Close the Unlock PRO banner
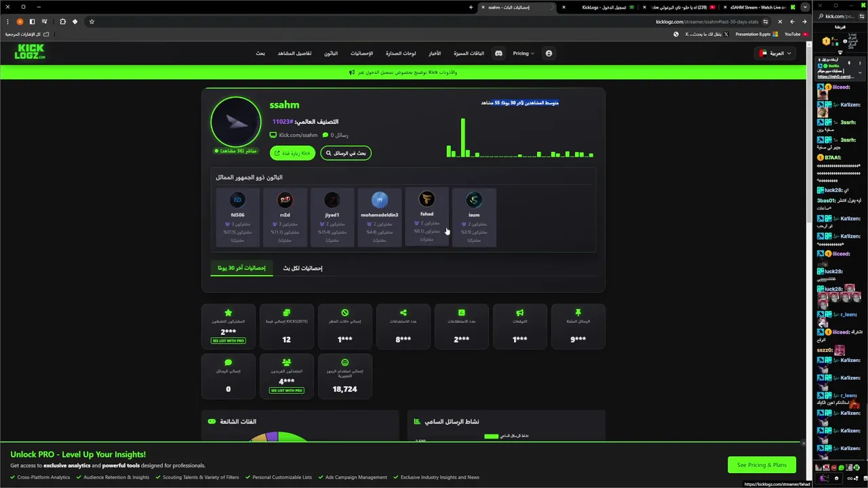Viewport: 868px width, 488px height. (x=804, y=443)
